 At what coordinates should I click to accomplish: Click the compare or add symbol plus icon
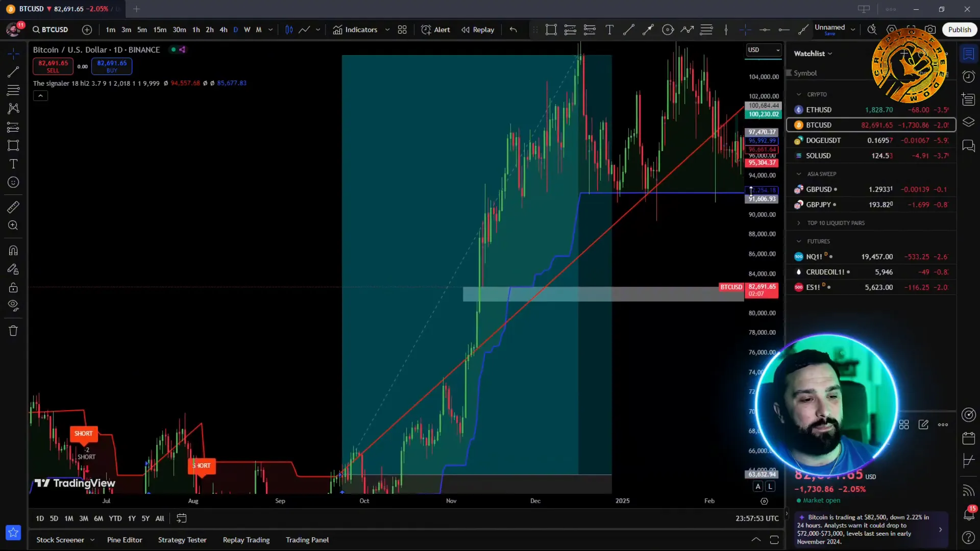[87, 30]
